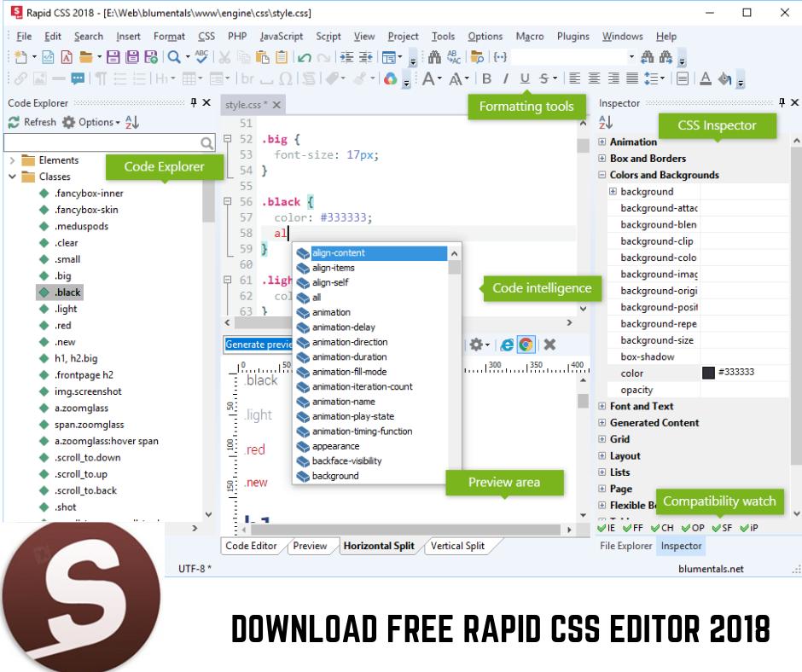
Task: Click the new HTML document icon
Action: [x=48, y=57]
